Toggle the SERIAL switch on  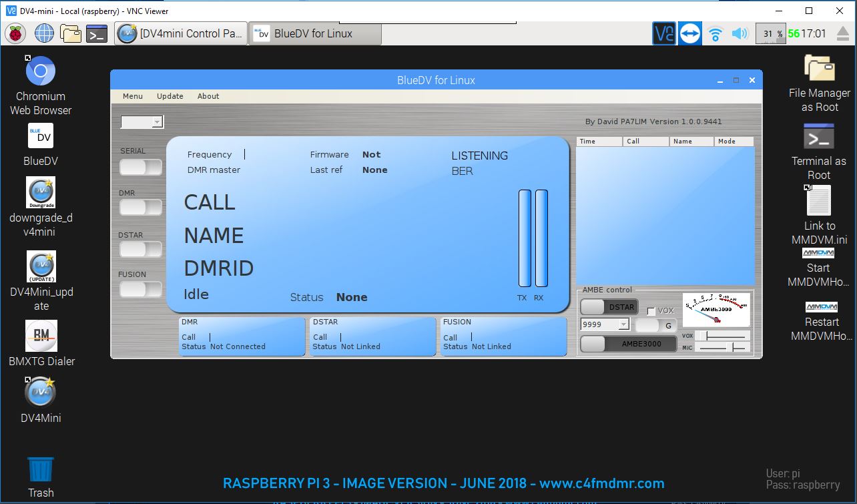[x=141, y=167]
